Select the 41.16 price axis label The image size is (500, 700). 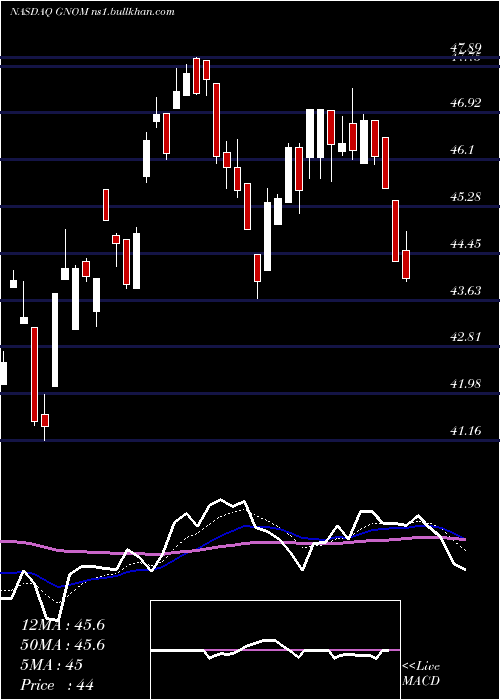[466, 431]
